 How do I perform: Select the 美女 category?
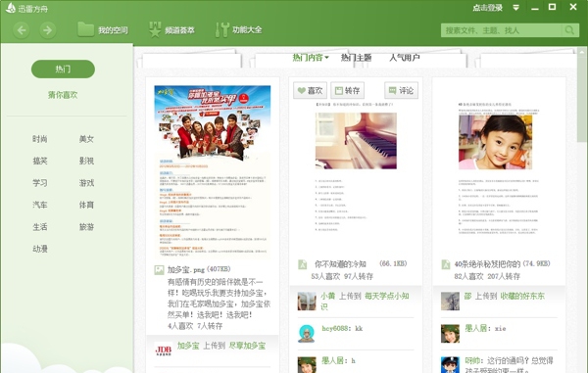(86, 139)
